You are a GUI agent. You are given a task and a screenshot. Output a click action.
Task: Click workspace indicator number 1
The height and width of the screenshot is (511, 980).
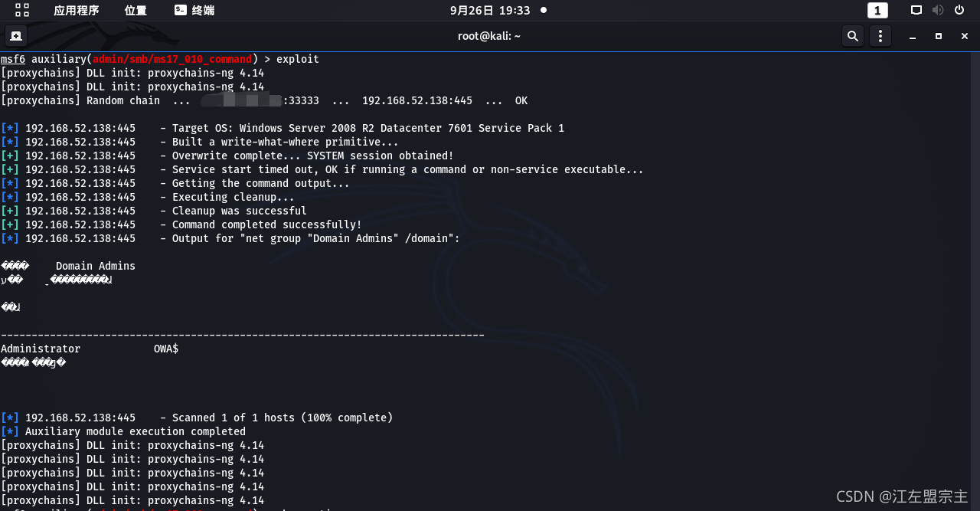coord(877,11)
